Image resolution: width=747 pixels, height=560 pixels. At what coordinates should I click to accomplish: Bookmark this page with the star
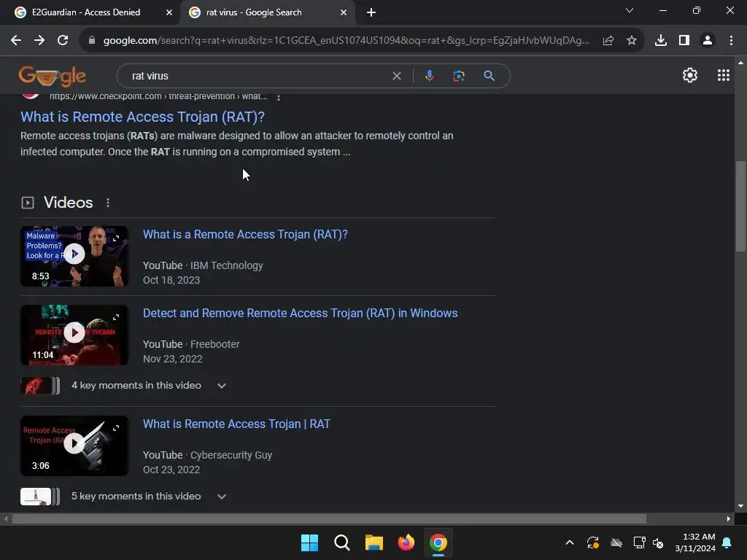pos(632,41)
